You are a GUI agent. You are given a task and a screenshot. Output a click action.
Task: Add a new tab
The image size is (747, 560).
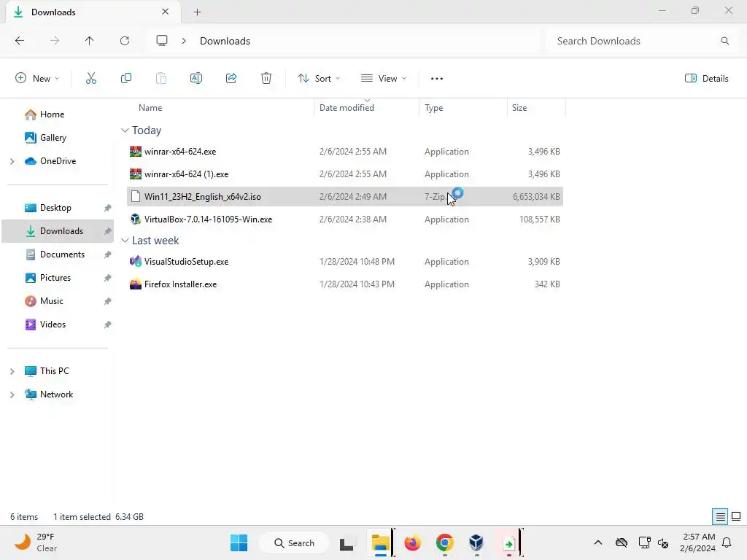click(x=197, y=12)
